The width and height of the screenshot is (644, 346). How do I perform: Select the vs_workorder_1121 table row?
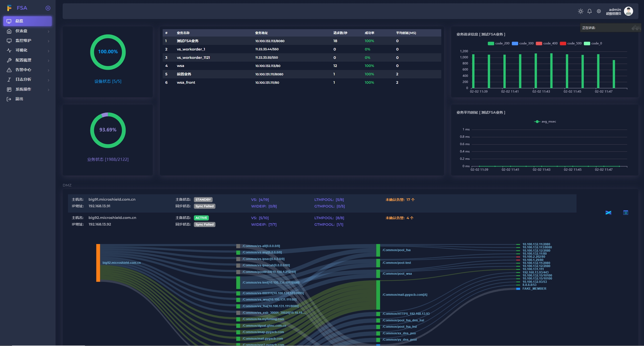pos(302,58)
